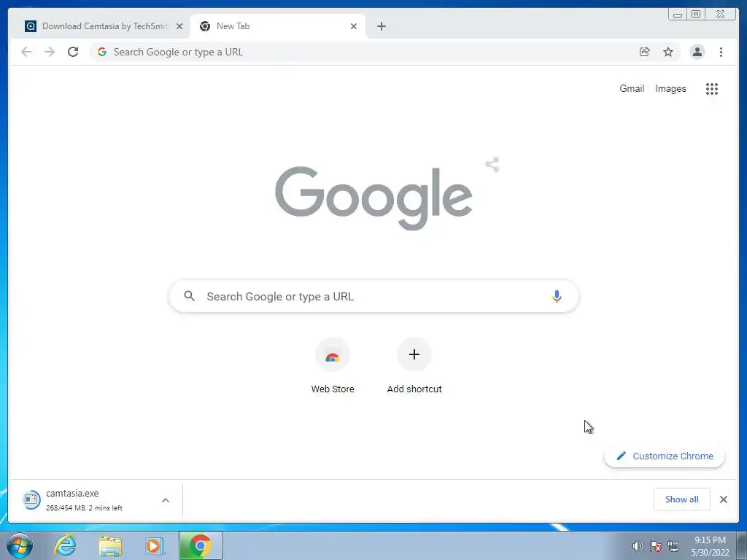This screenshot has height=560, width=747.
Task: Click the taskbar clock showing 9:15 PM
Action: [710, 546]
